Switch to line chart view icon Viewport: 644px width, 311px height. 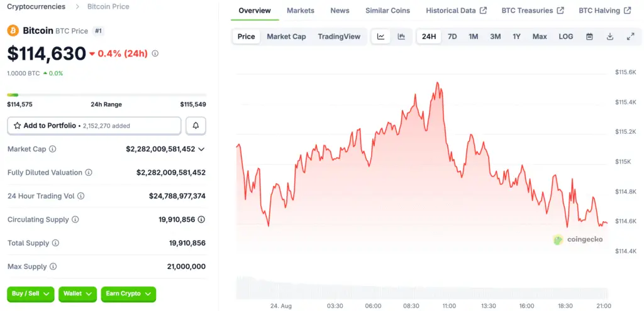[x=380, y=36]
